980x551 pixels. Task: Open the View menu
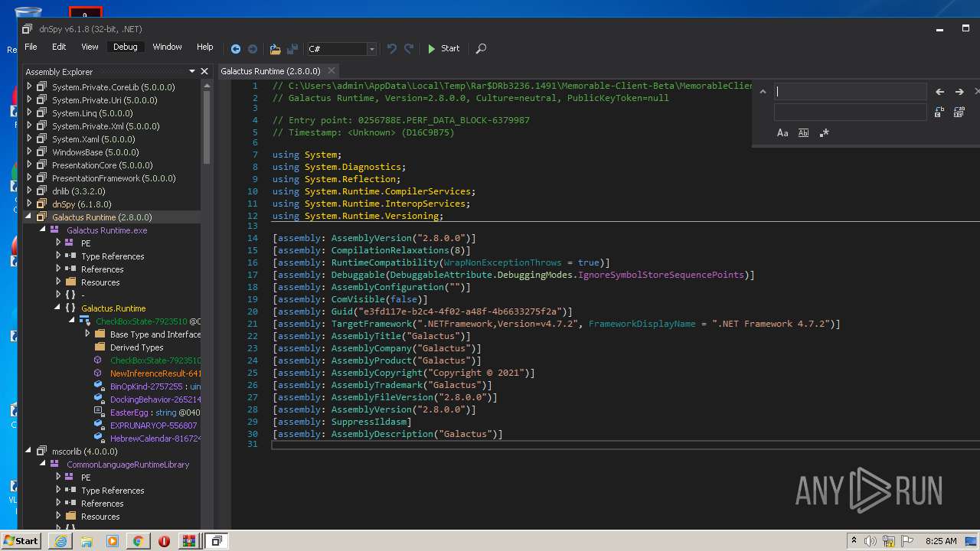90,47
